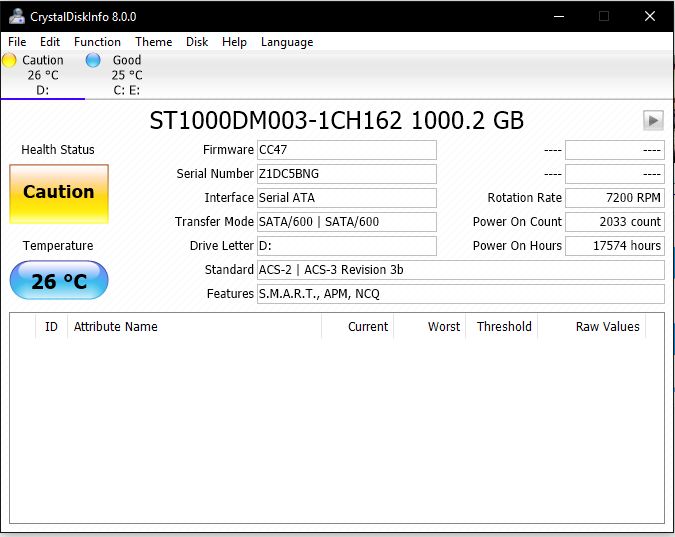This screenshot has width=675, height=537.
Task: Click the ST1000DM003-1CH162 1000.2 GB disk title
Action: pos(337,121)
